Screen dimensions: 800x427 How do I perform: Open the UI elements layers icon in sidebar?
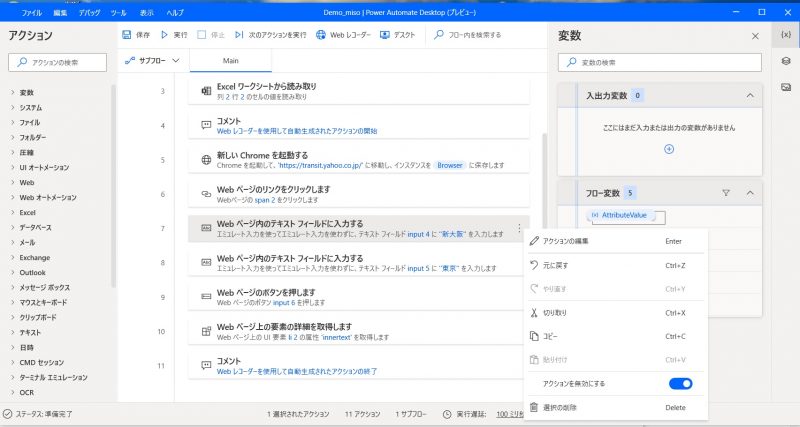785,61
